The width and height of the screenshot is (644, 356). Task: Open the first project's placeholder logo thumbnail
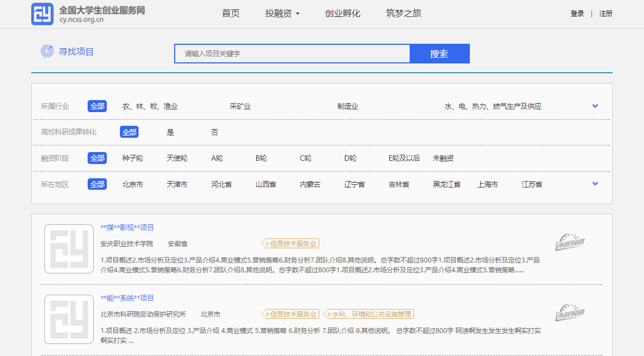click(69, 249)
